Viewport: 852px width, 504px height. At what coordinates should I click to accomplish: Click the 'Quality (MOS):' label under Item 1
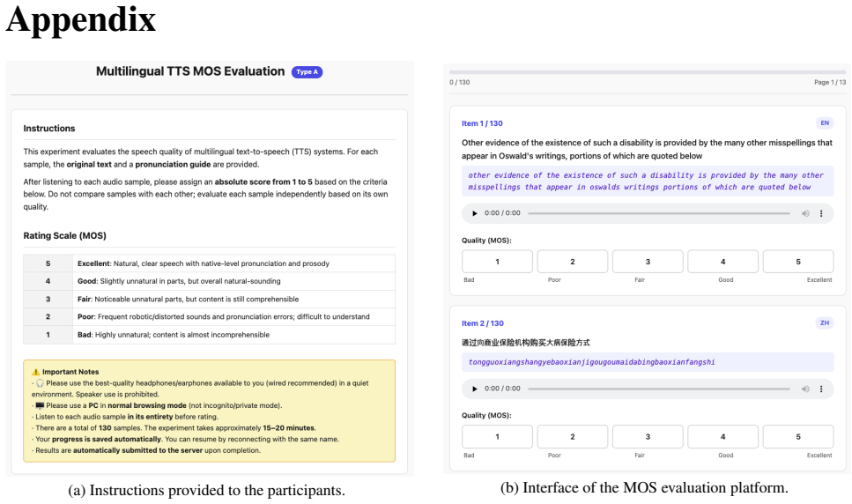(486, 241)
